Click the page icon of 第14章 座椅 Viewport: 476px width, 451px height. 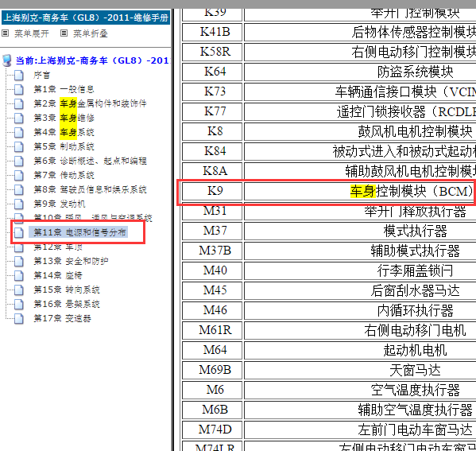click(19, 275)
